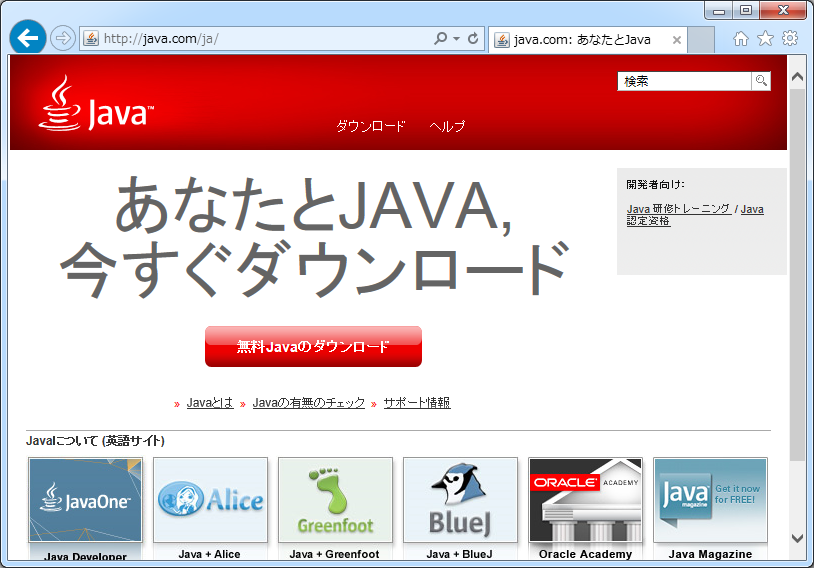Select the java.com: あなたとJava tab
This screenshot has width=814, height=568.
pos(588,39)
